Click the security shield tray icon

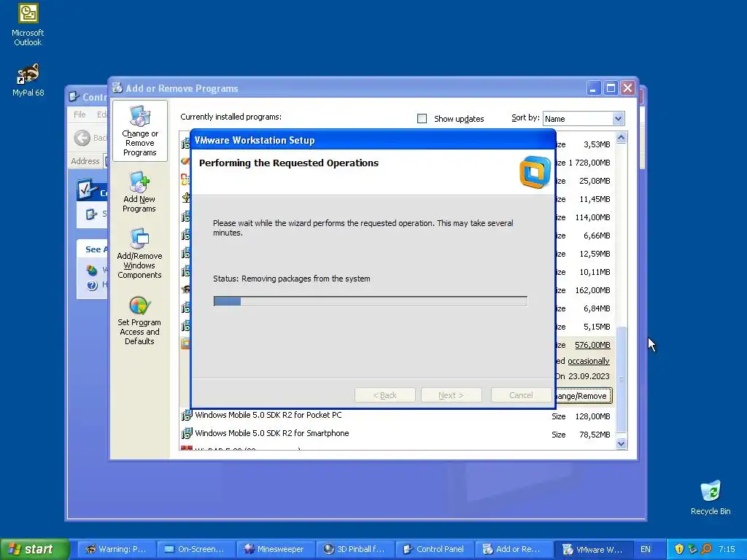pos(679,549)
